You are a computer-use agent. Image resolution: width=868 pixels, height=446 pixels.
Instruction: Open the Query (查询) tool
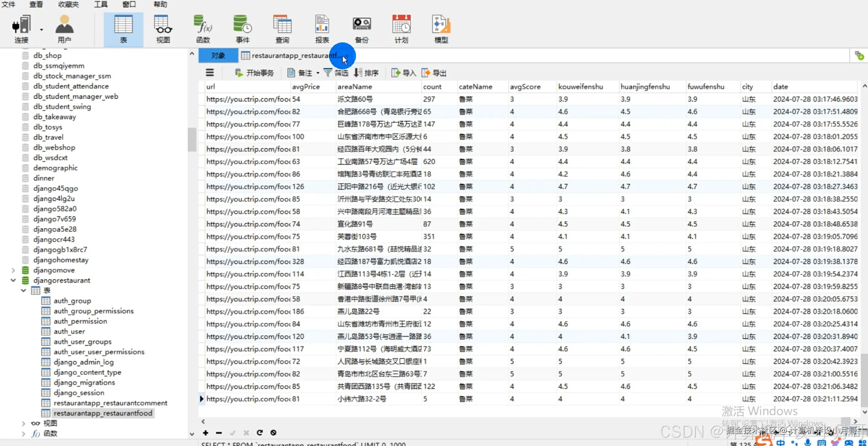(282, 29)
